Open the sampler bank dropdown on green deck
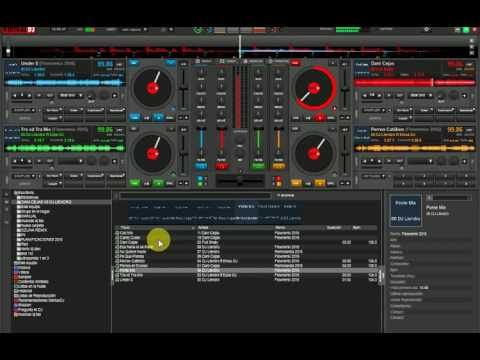The image size is (480, 360). 24,176
